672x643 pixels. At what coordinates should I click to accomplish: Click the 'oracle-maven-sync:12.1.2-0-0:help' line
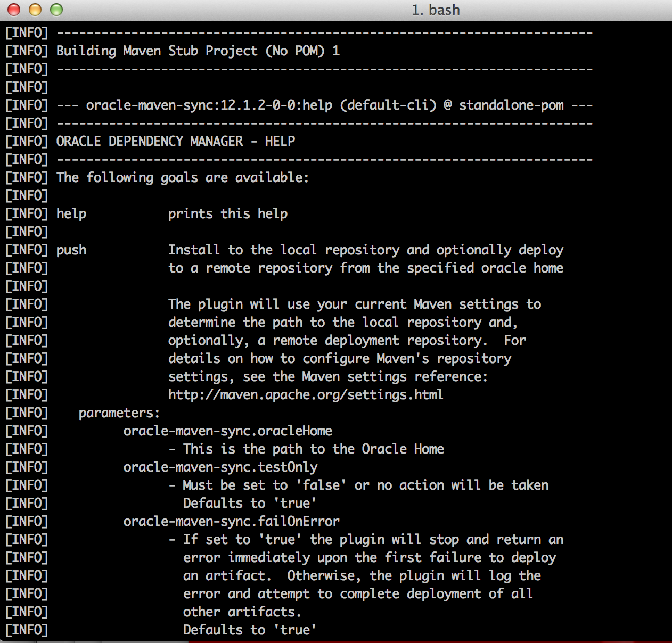click(325, 105)
